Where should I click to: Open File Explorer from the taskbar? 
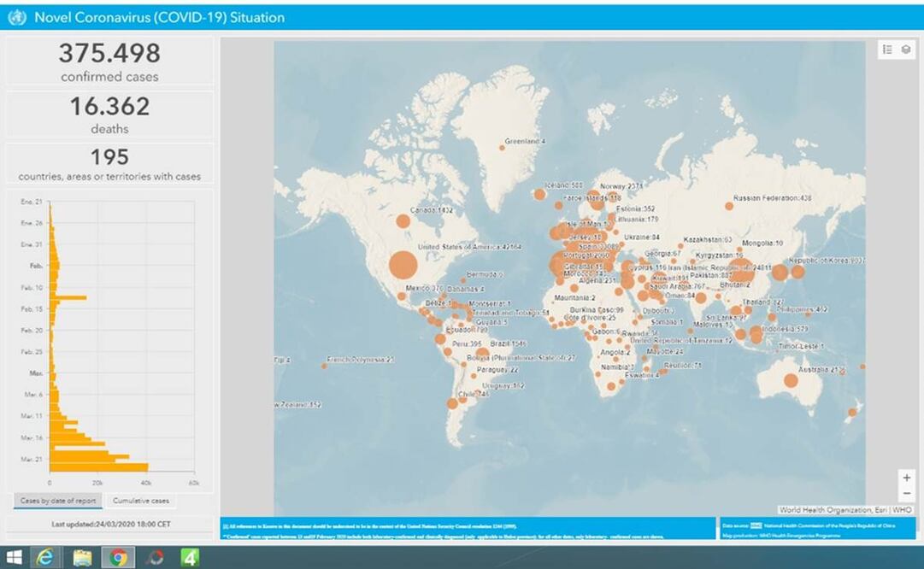coord(82,557)
